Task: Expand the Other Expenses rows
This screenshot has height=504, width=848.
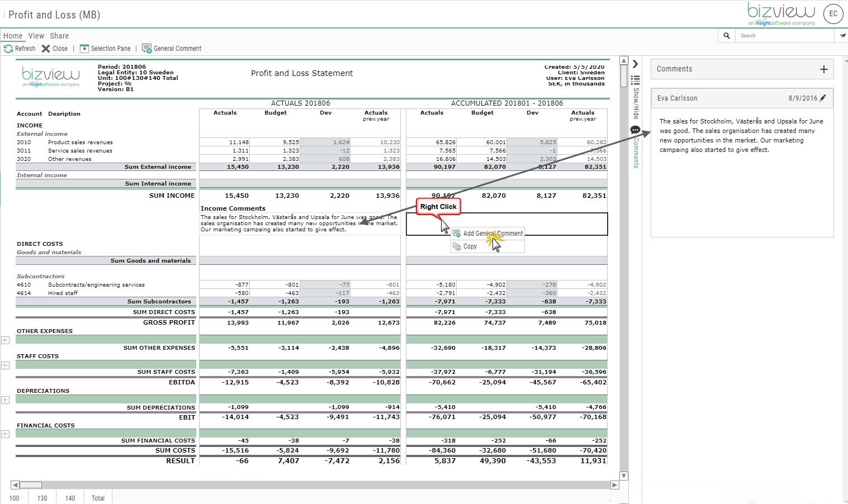Action: (x=5, y=340)
